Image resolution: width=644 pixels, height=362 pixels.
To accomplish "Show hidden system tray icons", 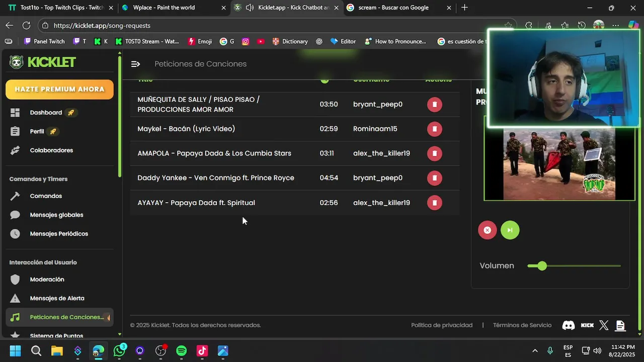I will coord(535,350).
